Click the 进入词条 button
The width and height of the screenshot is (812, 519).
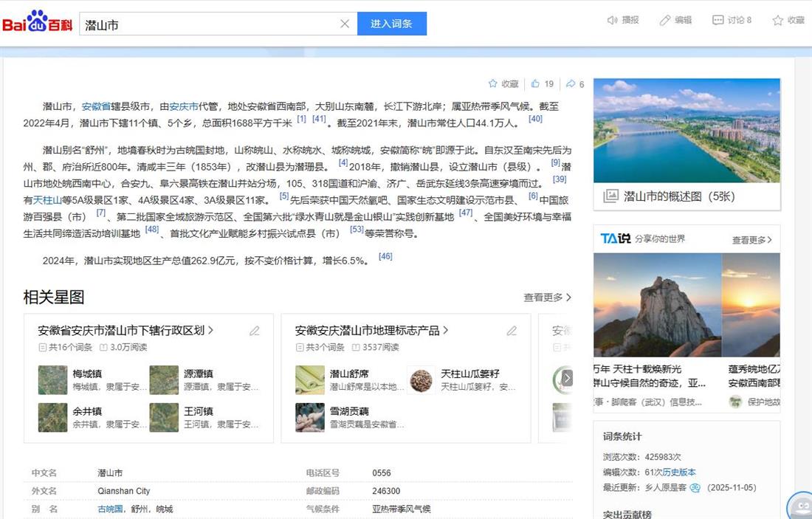tap(391, 24)
